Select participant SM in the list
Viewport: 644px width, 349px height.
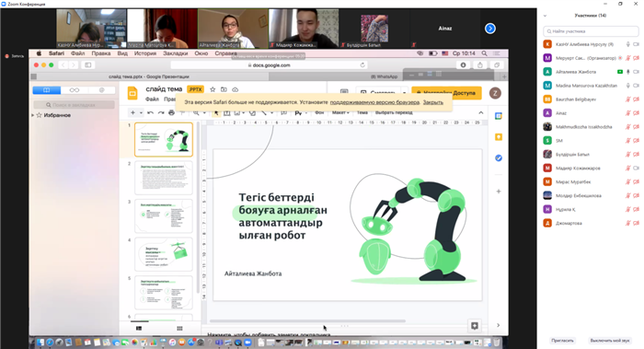591,141
